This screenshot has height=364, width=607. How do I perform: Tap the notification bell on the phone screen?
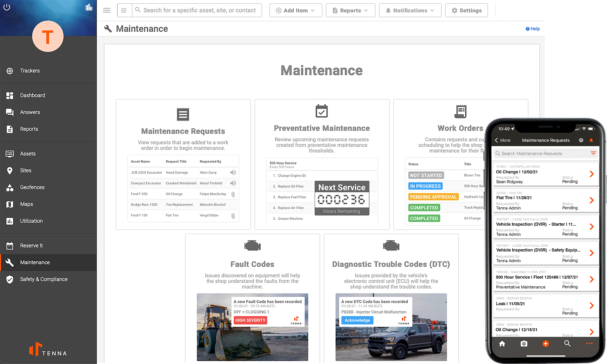tap(591, 140)
